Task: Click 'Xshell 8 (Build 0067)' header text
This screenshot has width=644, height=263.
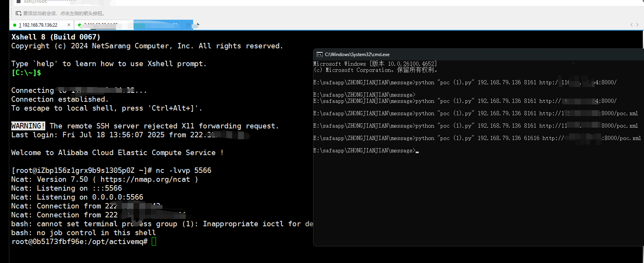Action: click(56, 37)
